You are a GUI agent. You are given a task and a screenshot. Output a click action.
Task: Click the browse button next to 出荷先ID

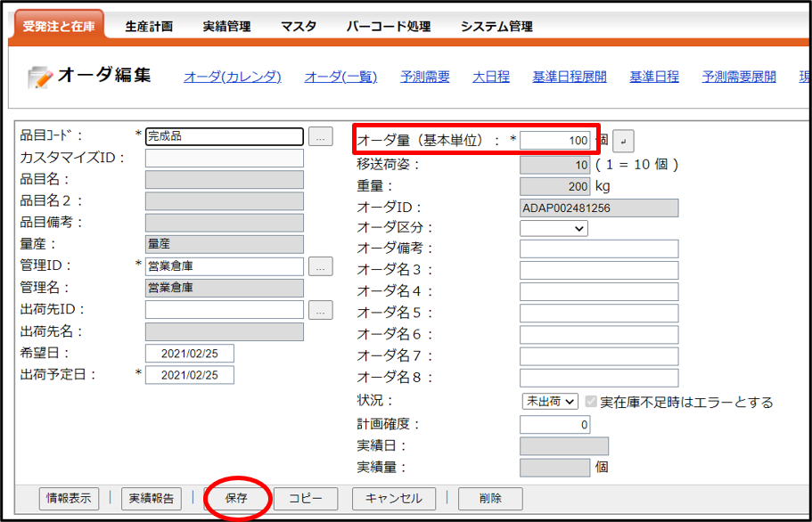pos(321,310)
